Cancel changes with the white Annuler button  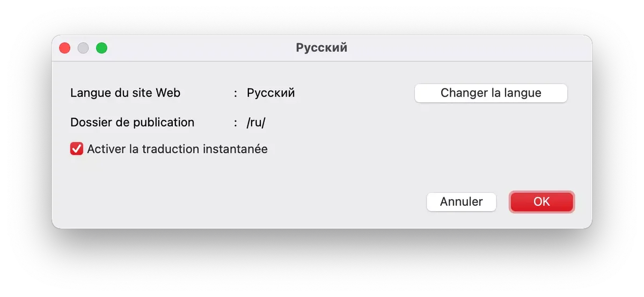[x=461, y=202]
